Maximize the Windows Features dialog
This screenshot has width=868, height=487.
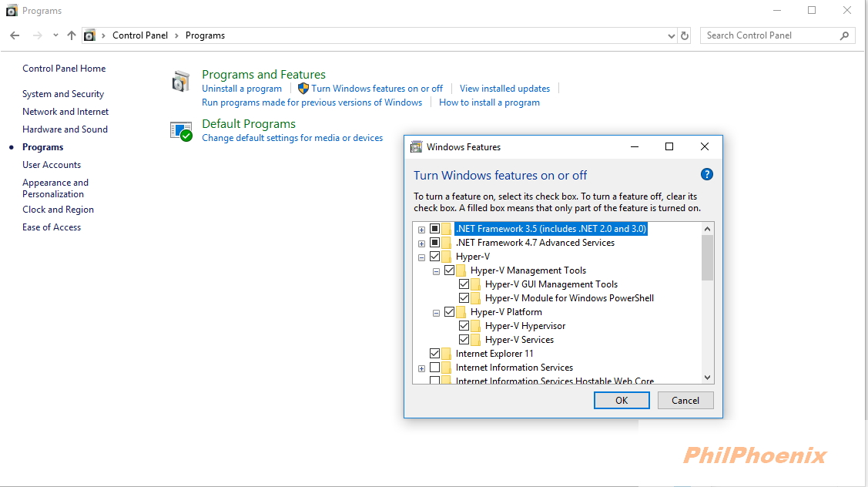coord(669,147)
